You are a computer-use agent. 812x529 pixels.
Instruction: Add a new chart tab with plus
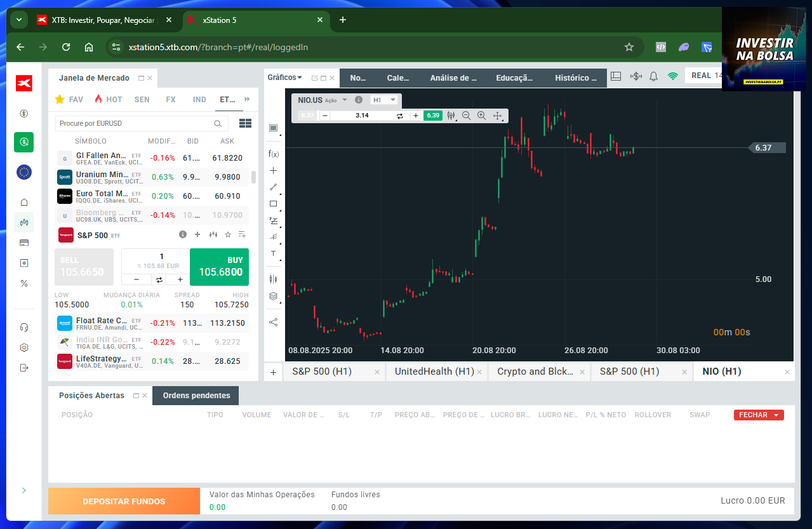[273, 372]
